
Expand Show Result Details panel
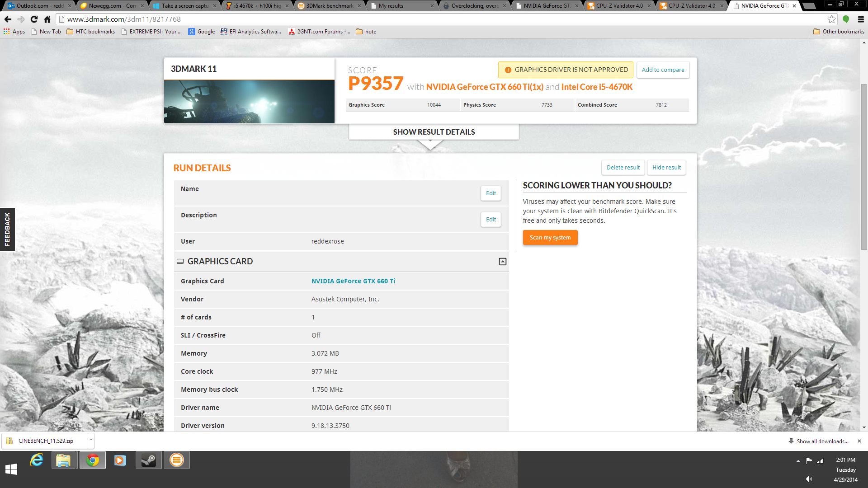pos(434,132)
